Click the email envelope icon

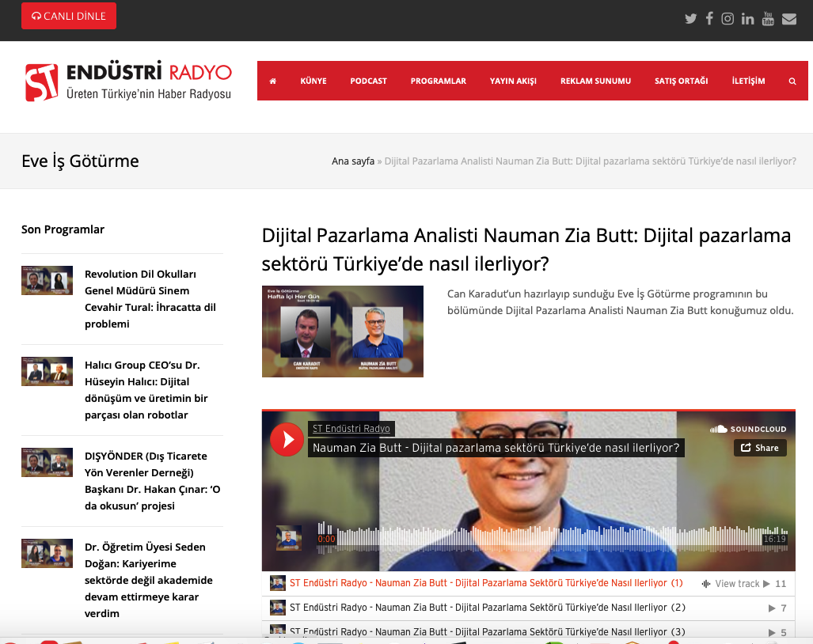tap(789, 19)
